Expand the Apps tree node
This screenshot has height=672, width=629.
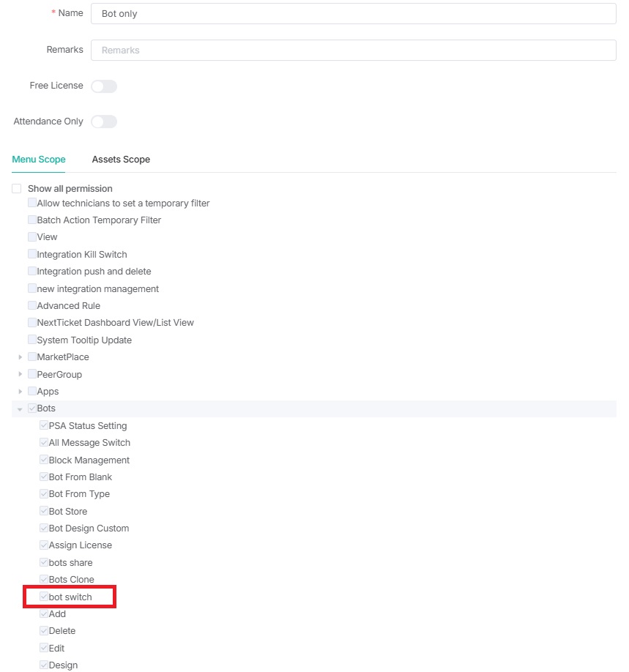click(x=21, y=392)
